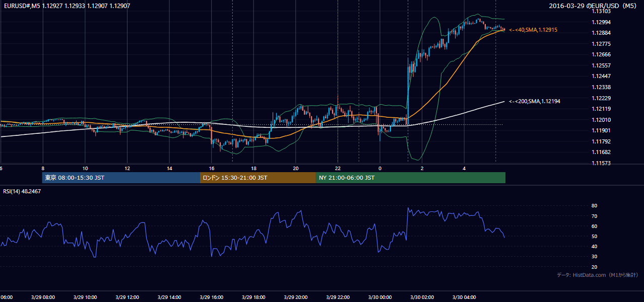Open the HistData.com data source credit
644x302 pixels.
(x=597, y=275)
